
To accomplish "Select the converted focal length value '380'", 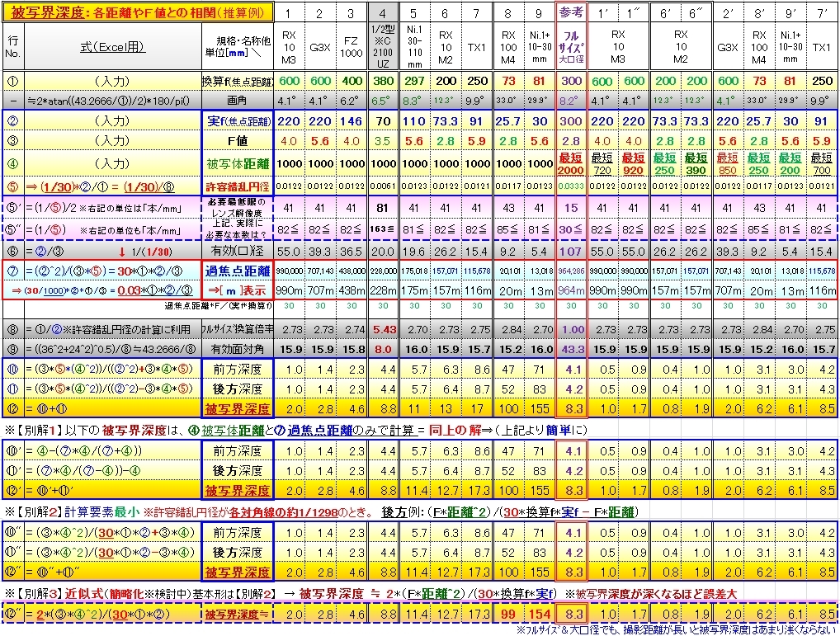I will 383,82.
